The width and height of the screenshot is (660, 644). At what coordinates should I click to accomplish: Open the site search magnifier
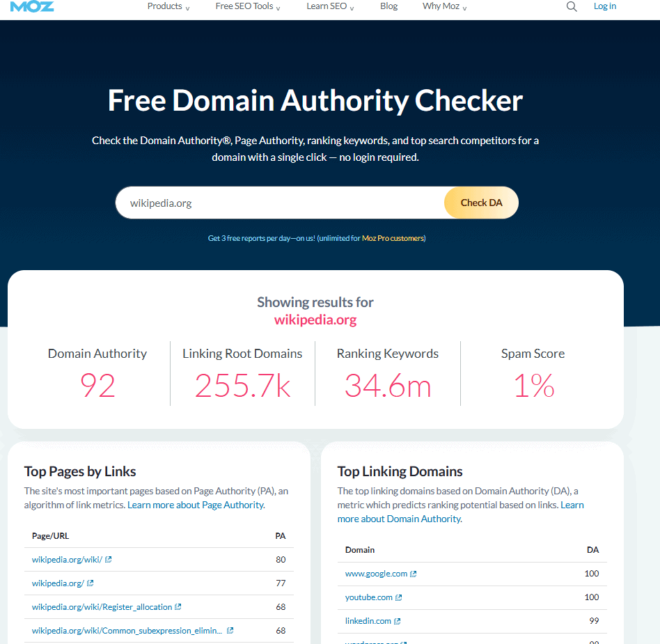pyautogui.click(x=571, y=6)
